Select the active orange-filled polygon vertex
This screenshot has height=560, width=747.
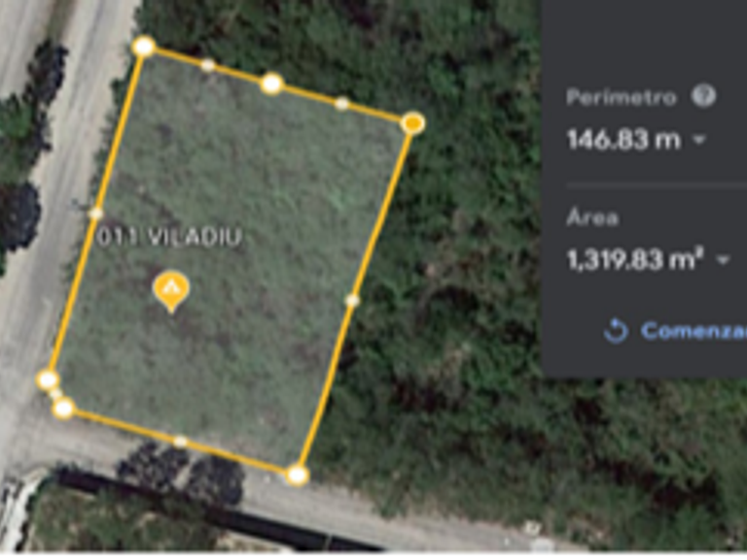(x=413, y=123)
